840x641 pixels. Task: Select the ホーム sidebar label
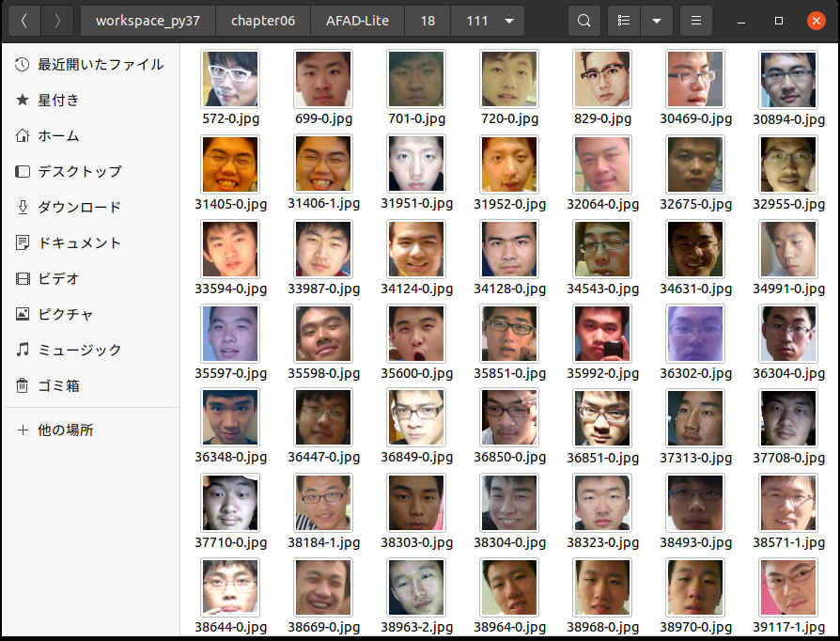coord(58,135)
